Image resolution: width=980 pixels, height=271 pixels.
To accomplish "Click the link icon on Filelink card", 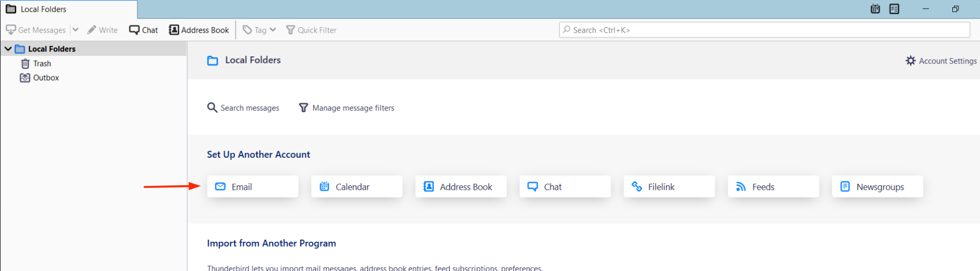I will tap(637, 186).
